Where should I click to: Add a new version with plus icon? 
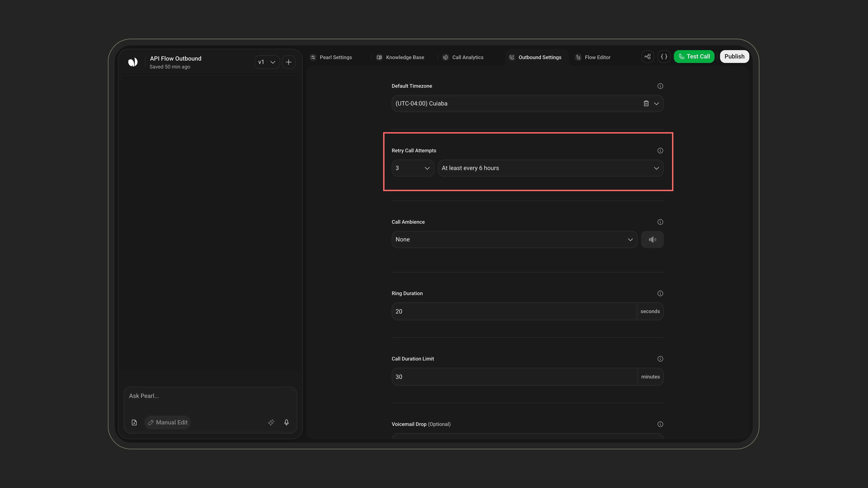[288, 62]
